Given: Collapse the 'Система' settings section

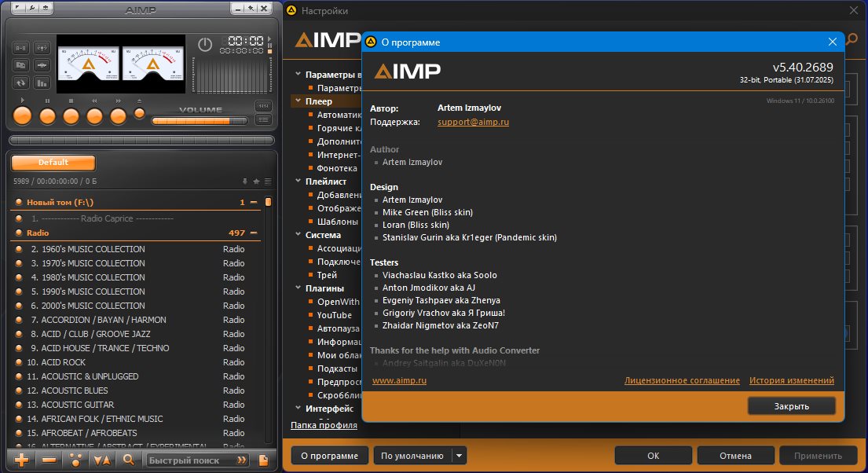Looking at the screenshot, I should click(298, 234).
